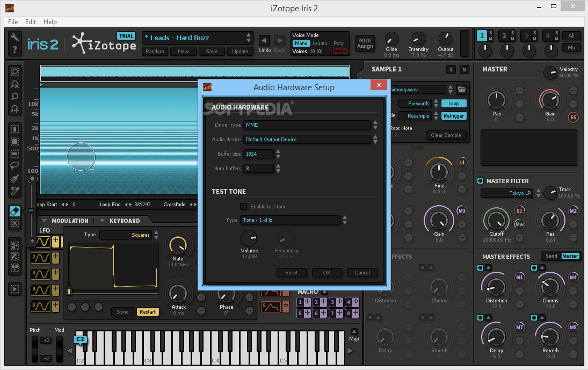Click LFO 1 assign crosshair icon
Screen dimensions: 588x370
click(55, 241)
